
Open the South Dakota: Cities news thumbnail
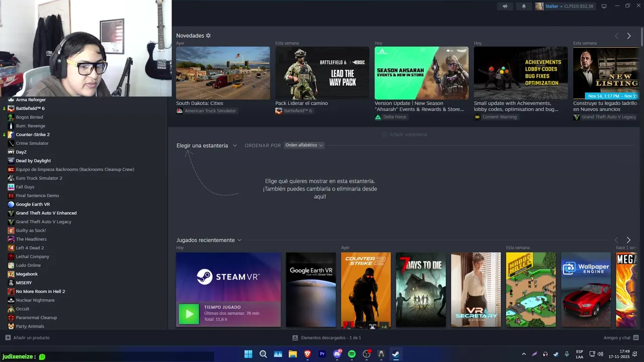(x=223, y=73)
